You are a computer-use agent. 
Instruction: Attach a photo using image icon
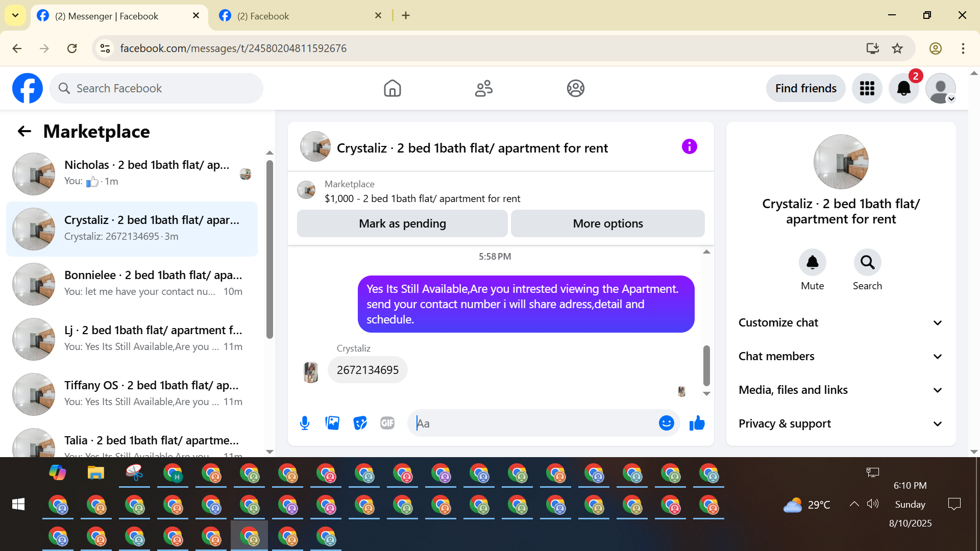[x=332, y=423]
